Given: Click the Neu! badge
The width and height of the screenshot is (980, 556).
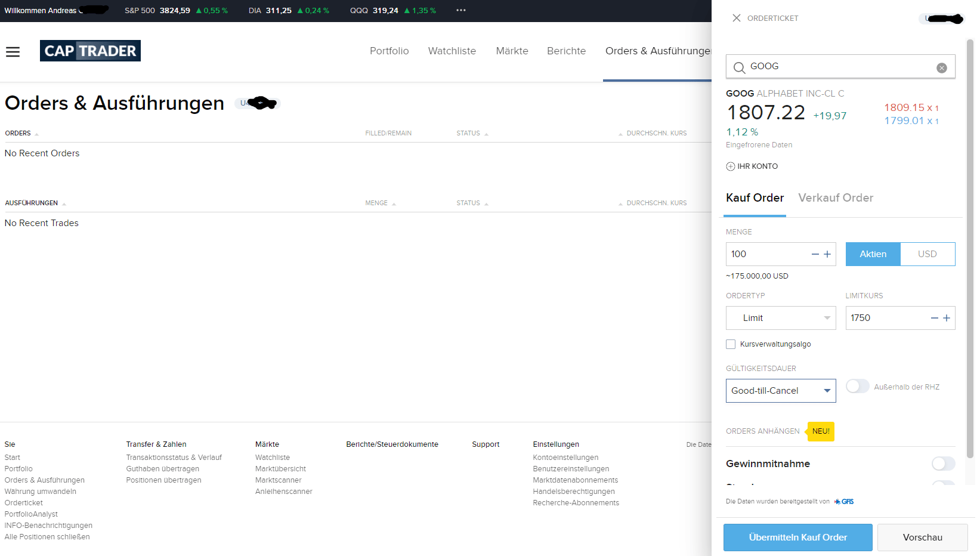Looking at the screenshot, I should pyautogui.click(x=821, y=431).
